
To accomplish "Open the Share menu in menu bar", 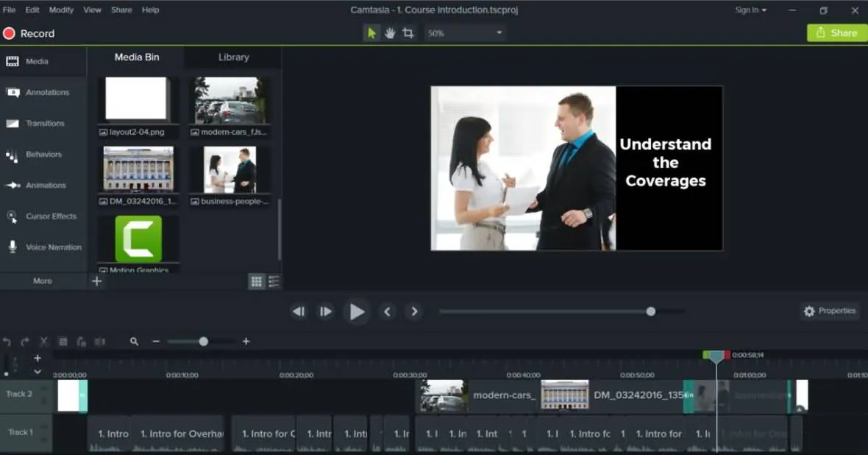I will point(121,10).
